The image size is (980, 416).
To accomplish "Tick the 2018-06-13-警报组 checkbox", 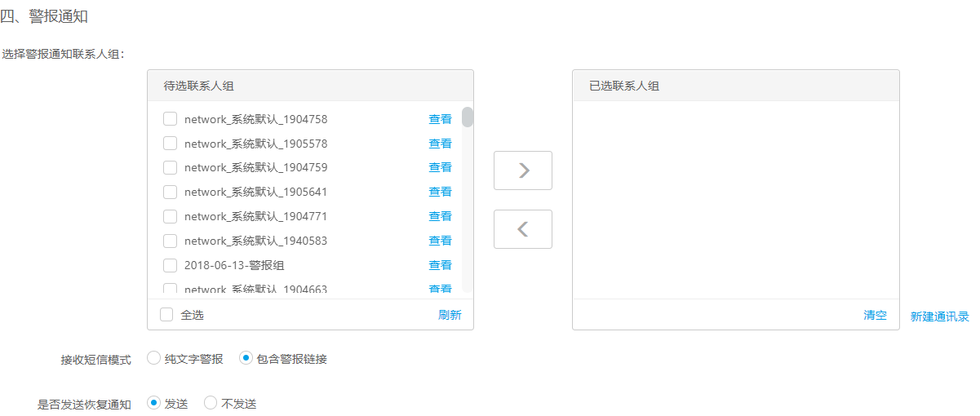I will [171, 265].
